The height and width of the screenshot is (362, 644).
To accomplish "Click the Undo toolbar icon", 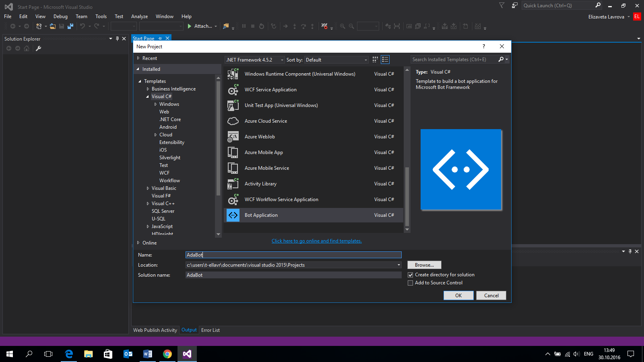I will 83,26.
